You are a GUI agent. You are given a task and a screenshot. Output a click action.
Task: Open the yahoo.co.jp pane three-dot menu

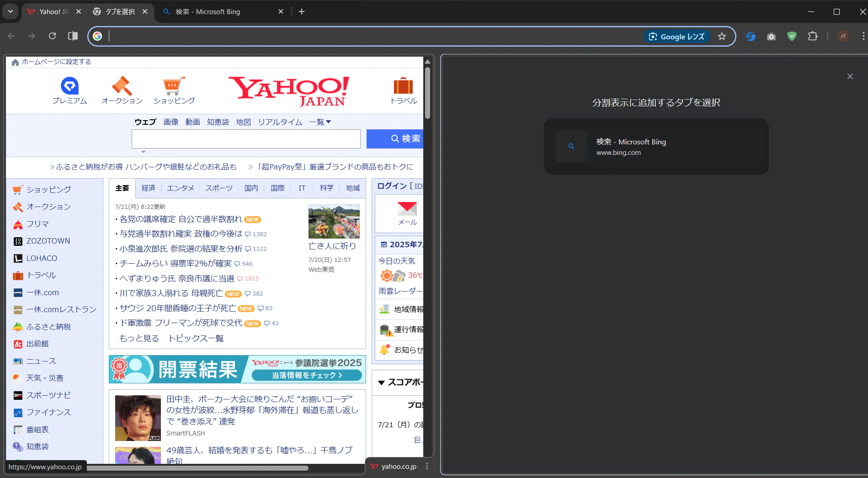tap(427, 466)
